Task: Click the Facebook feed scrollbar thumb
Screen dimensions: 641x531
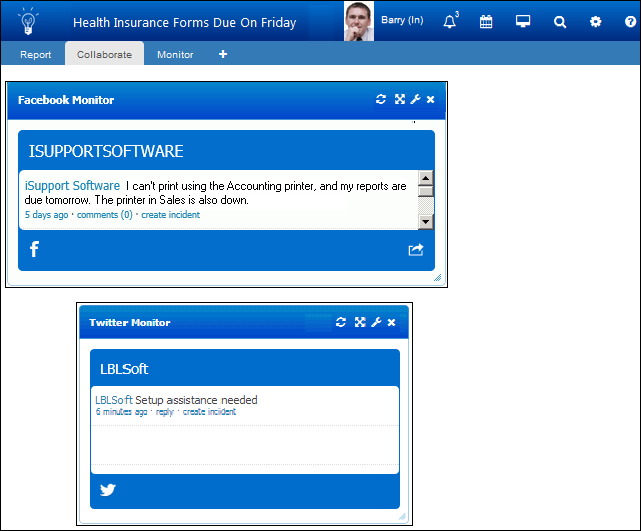Action: pos(426,191)
